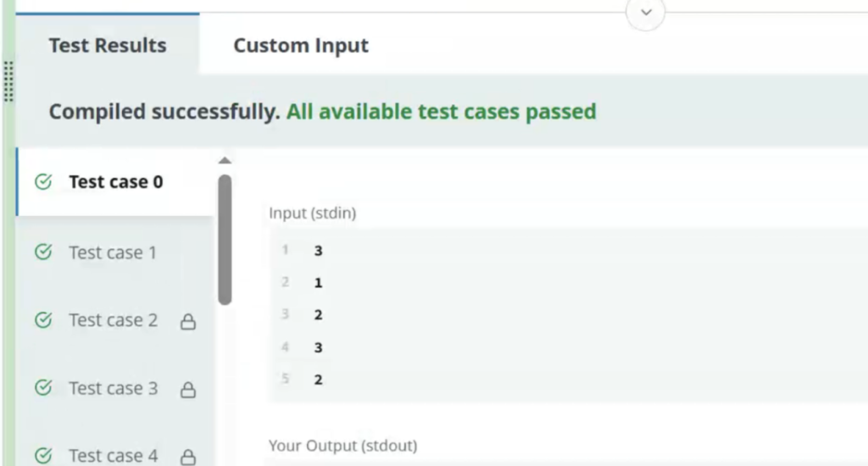
Task: Click the lock icon on Test case 2
Action: click(x=188, y=322)
